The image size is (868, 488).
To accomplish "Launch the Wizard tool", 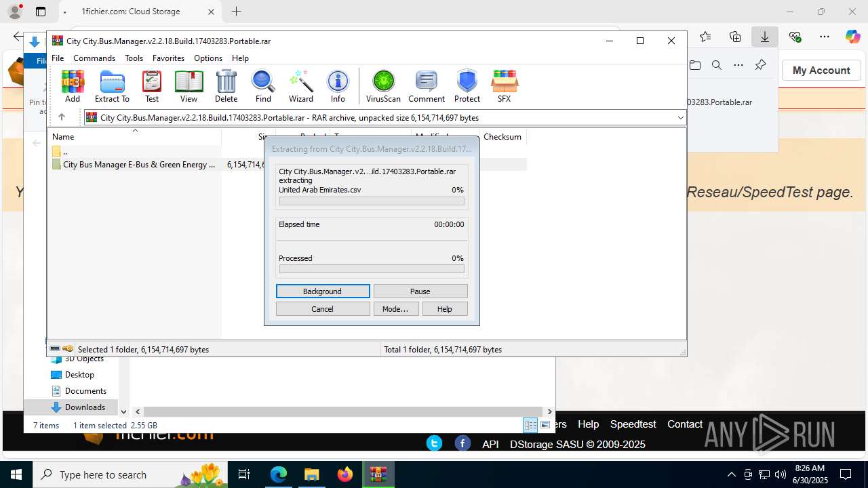I will coord(300,86).
